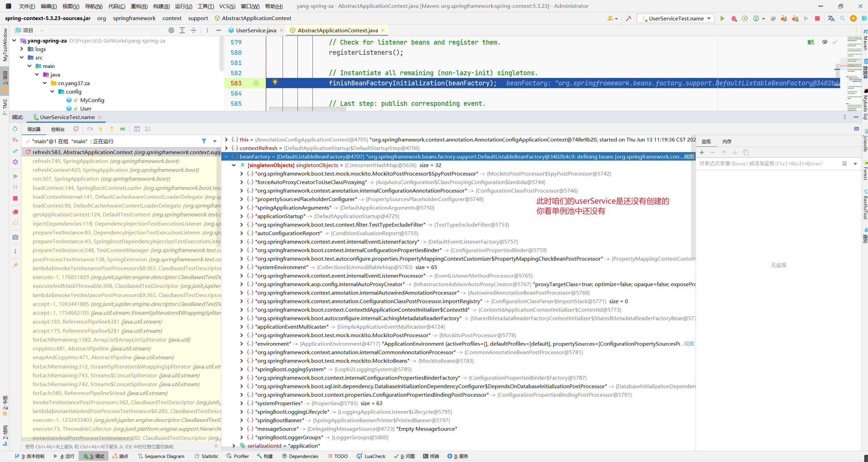Collapse the src folder in project tree
The image size is (868, 462).
[22, 57]
